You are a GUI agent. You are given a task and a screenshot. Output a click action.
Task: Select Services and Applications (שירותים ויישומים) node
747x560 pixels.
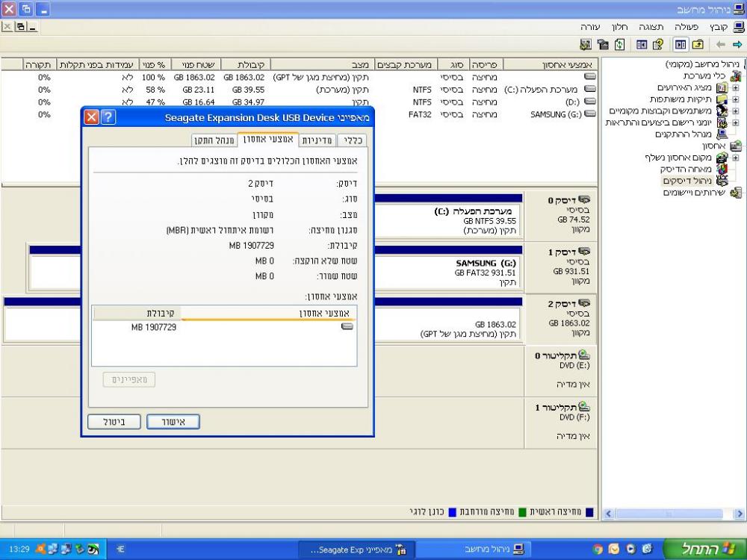(x=694, y=193)
